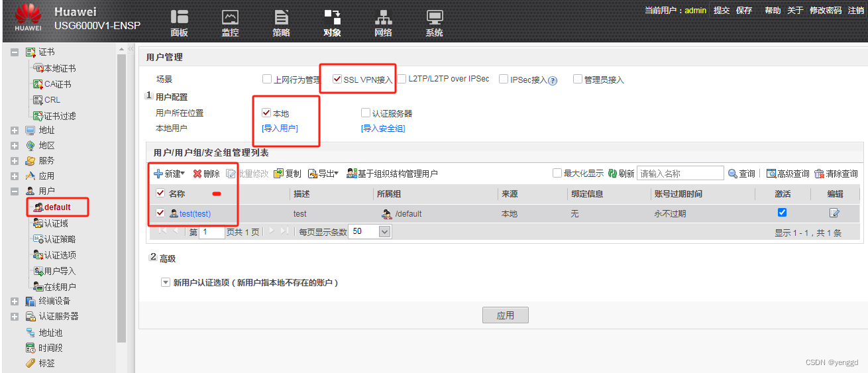
Task: Enable 上网行为管理 scenario checkbox
Action: tap(267, 80)
